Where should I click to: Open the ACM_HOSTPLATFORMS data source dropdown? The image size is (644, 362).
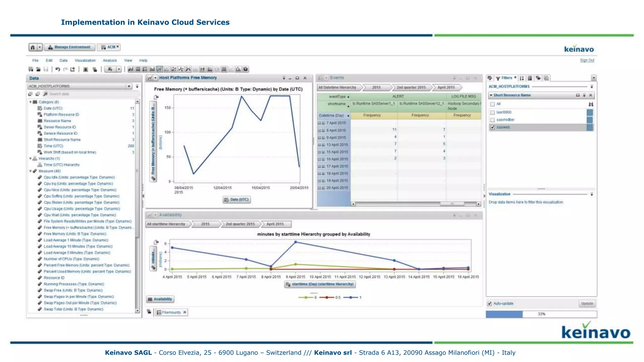coord(129,86)
